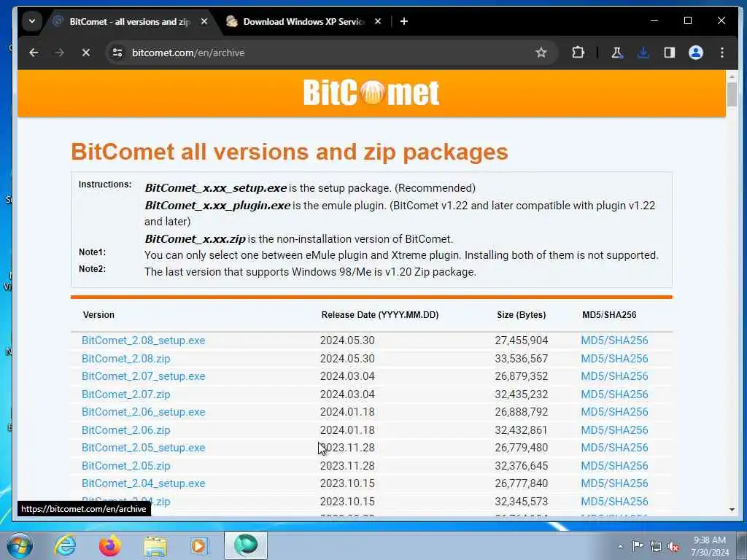Switch to BitComet all versions tab
This screenshot has height=560, width=747.
tap(130, 21)
